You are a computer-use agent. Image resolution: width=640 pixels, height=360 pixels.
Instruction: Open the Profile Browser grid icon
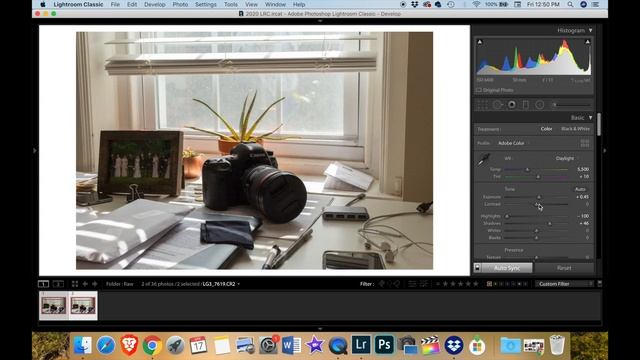pyautogui.click(x=584, y=143)
